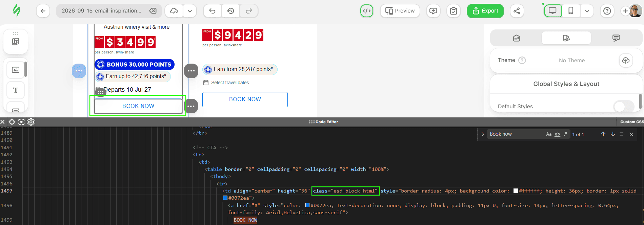Go back using the left arrow button
Viewport: 644px width, 225px height.
pos(43,11)
